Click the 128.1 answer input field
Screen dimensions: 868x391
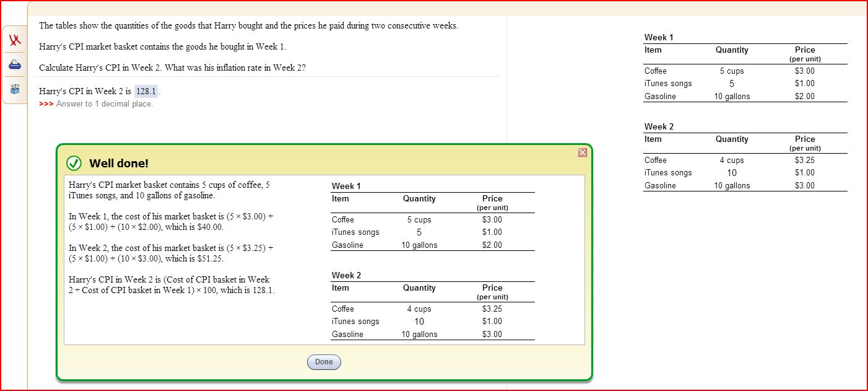[146, 92]
